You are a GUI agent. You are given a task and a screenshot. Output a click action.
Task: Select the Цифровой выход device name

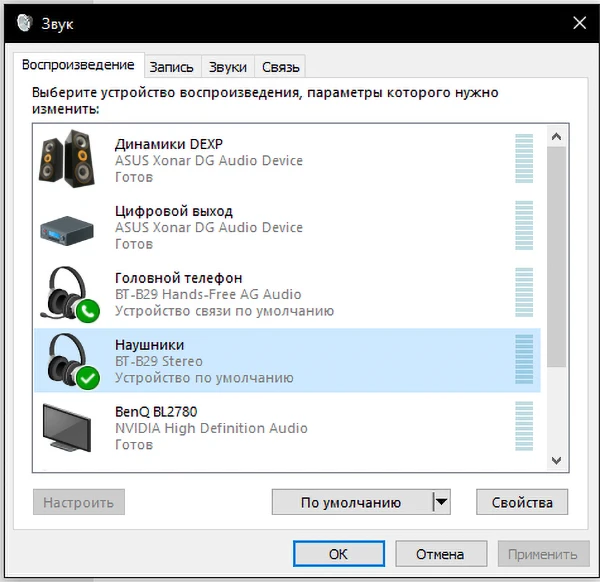tap(174, 212)
